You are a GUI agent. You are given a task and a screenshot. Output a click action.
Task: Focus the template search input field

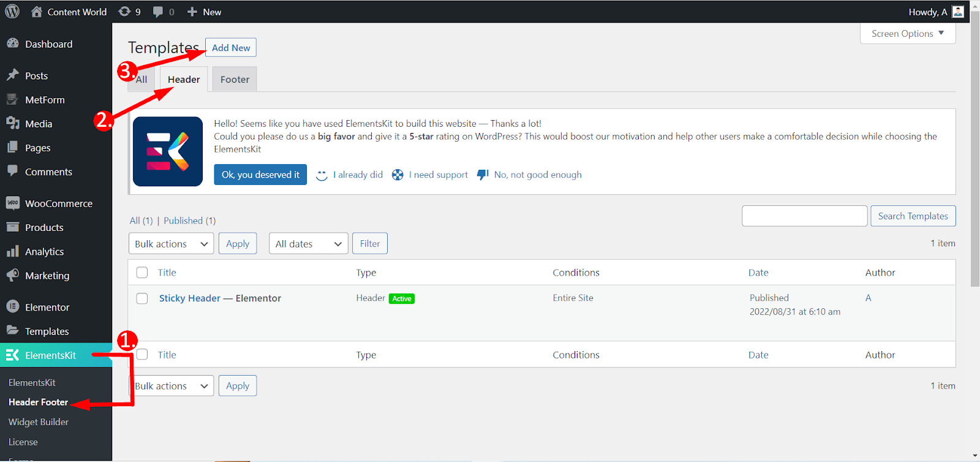(x=805, y=216)
